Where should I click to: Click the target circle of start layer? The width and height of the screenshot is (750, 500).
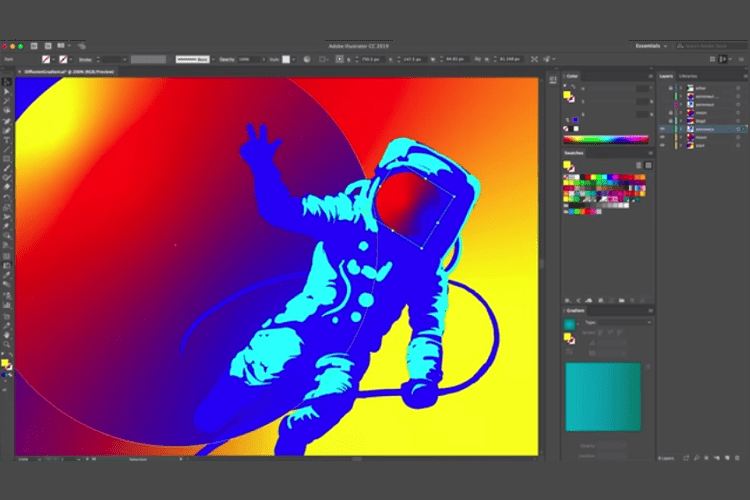[x=738, y=145]
